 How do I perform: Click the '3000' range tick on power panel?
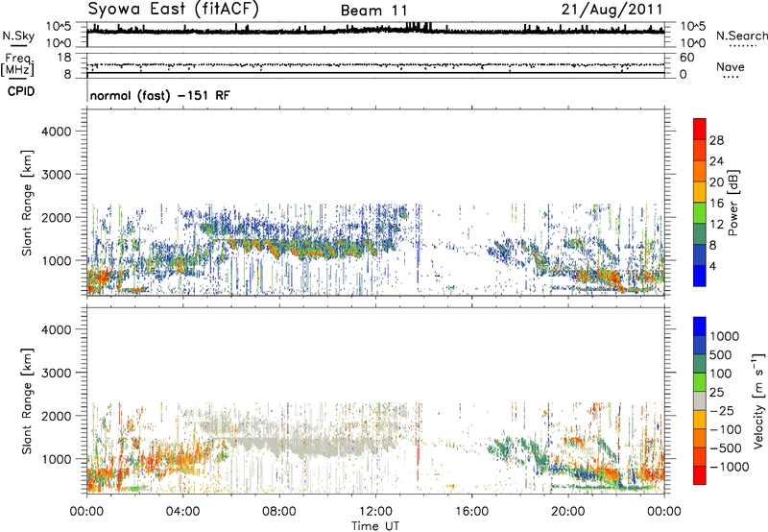57,175
